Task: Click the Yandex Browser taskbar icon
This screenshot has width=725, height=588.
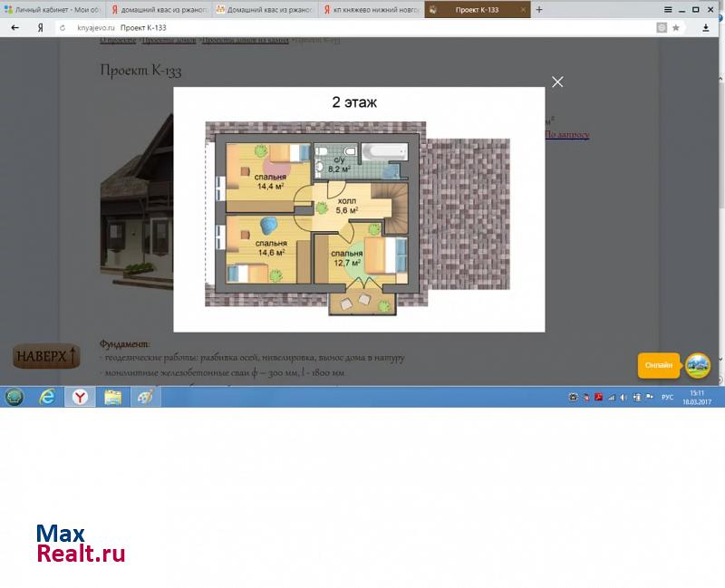Action: point(81,397)
